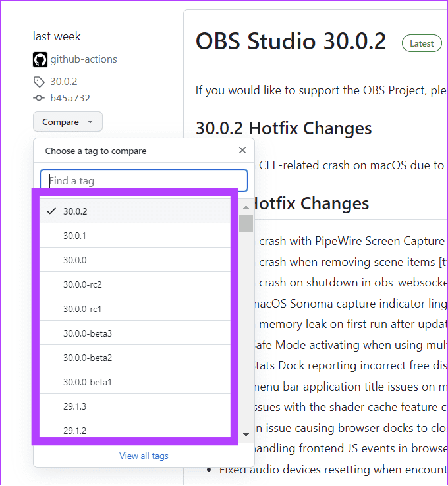Focus the Find a tag field
Screen dimensions: 448x486
click(x=144, y=180)
